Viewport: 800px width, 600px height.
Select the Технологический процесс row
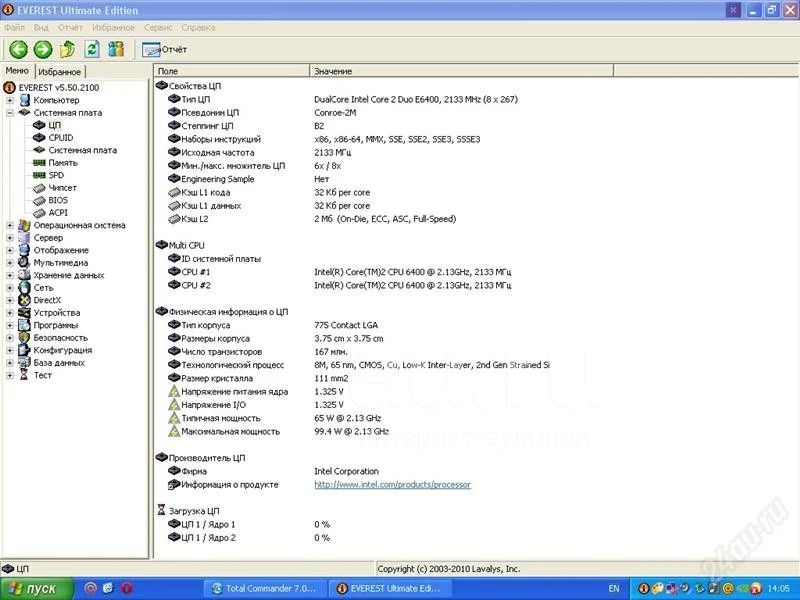tap(476, 365)
